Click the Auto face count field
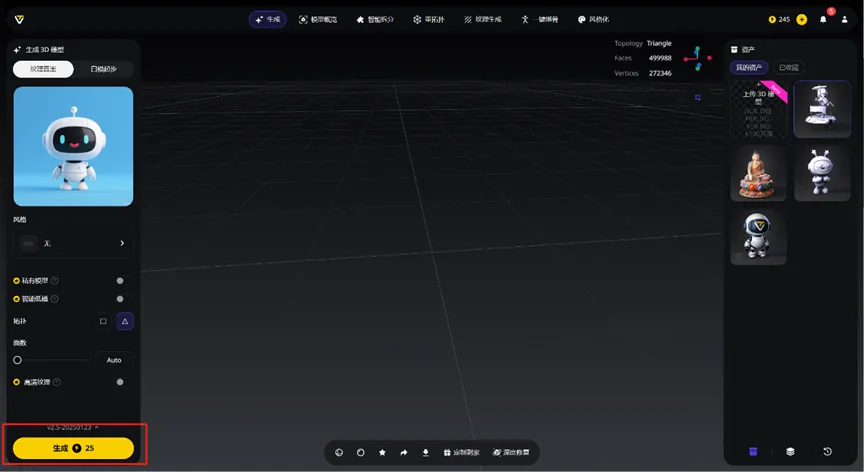The width and height of the screenshot is (864, 472). coord(114,360)
